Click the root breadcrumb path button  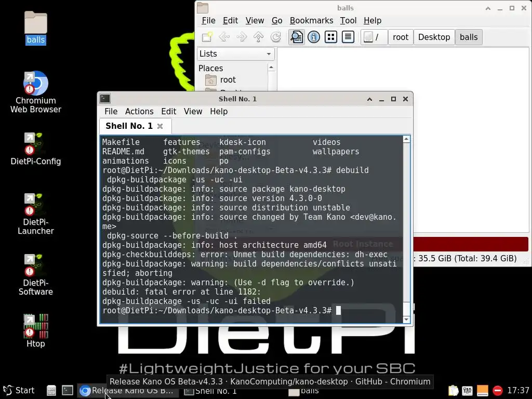click(x=401, y=37)
